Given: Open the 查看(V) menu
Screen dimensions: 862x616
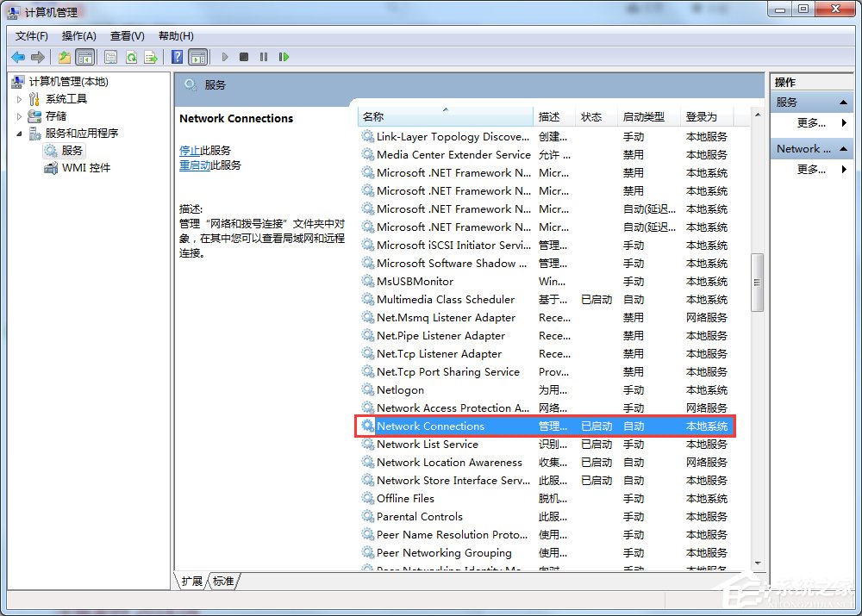Looking at the screenshot, I should (x=125, y=36).
